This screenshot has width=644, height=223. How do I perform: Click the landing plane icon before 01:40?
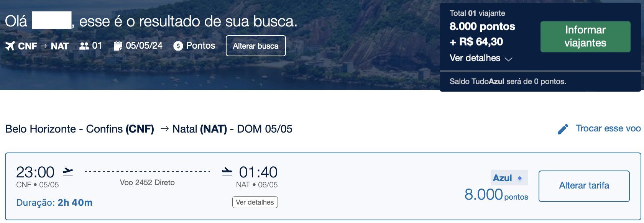pyautogui.click(x=227, y=171)
